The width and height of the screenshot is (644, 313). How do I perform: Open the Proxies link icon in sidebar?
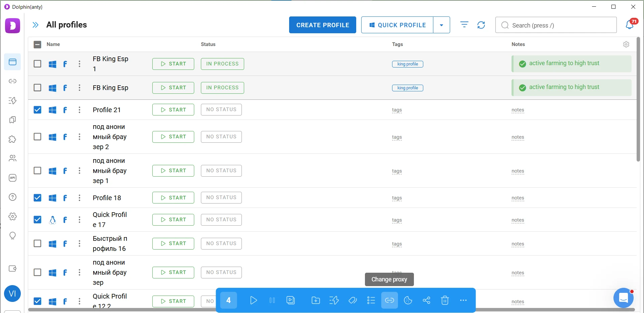[x=12, y=81]
